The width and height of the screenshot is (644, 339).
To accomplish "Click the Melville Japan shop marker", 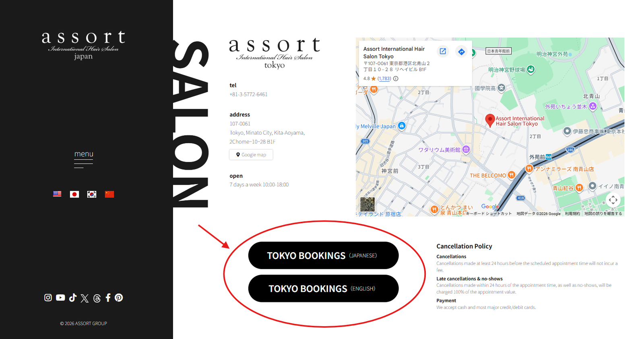I will [401, 126].
